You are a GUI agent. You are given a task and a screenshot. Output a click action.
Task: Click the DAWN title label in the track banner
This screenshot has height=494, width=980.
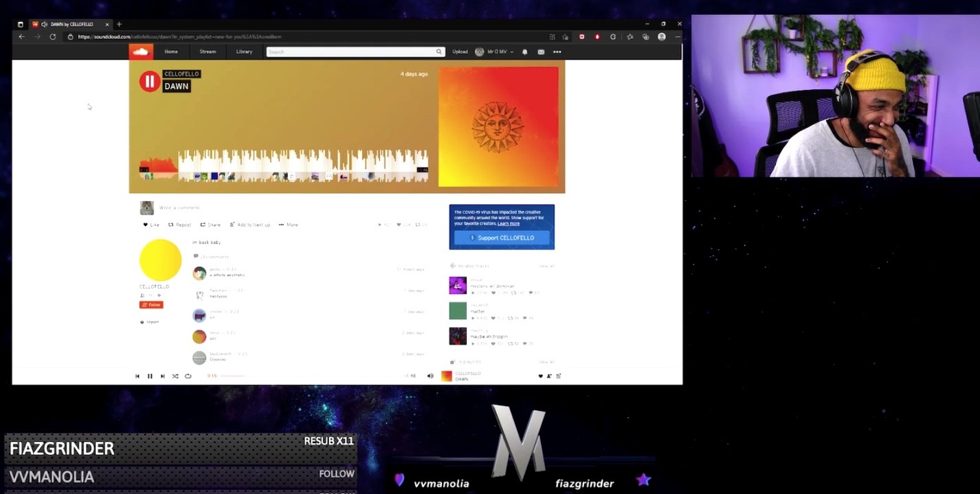click(176, 86)
